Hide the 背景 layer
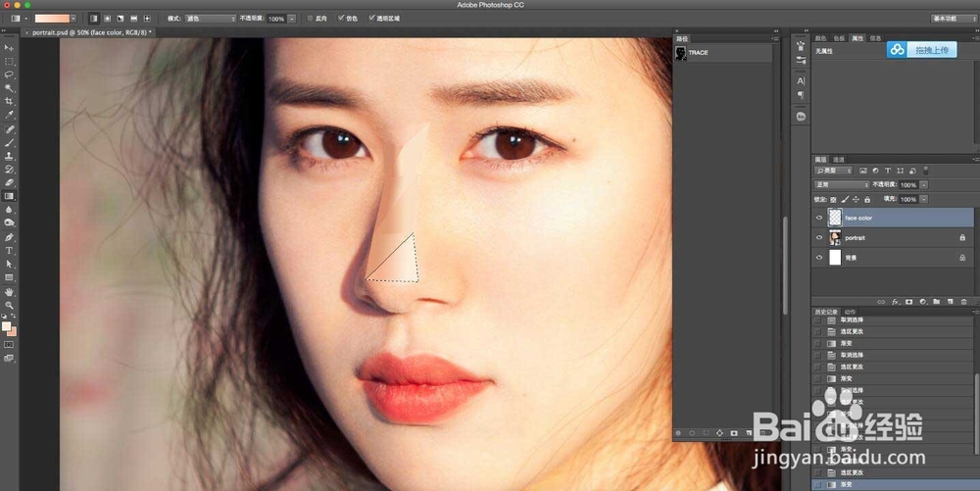Screen dimensions: 980x491 818,258
